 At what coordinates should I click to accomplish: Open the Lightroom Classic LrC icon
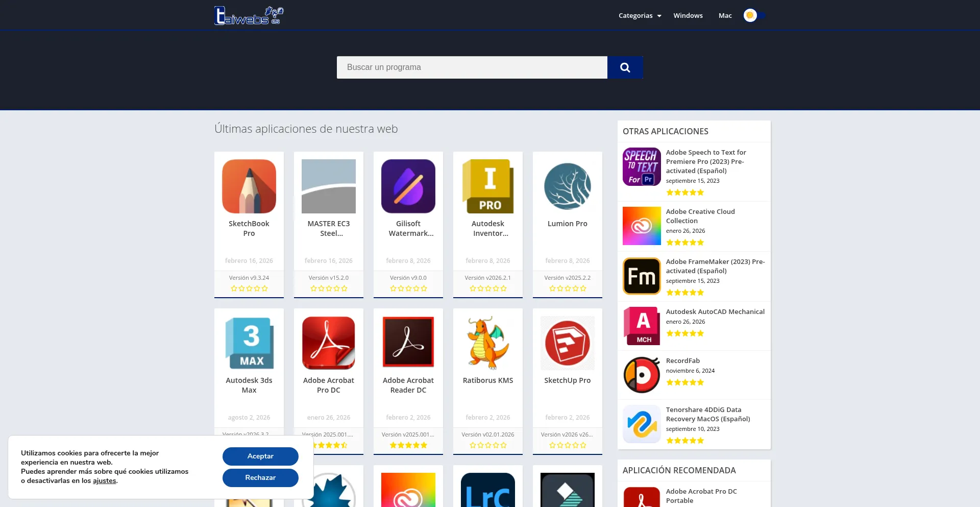[488, 490]
